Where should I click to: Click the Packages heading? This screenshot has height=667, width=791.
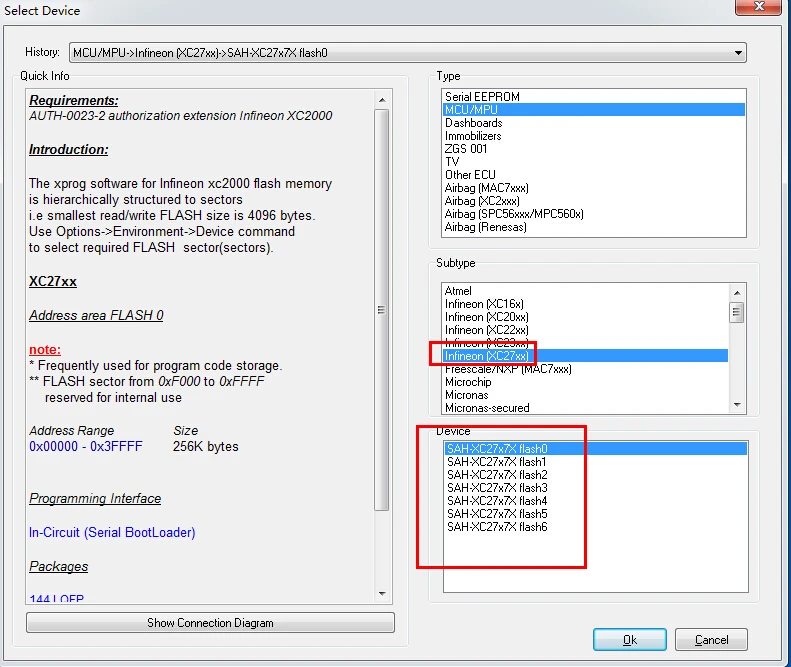[59, 567]
